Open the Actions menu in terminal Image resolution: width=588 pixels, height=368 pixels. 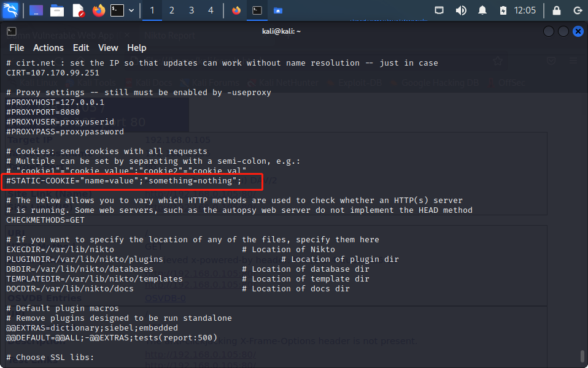[x=48, y=48]
